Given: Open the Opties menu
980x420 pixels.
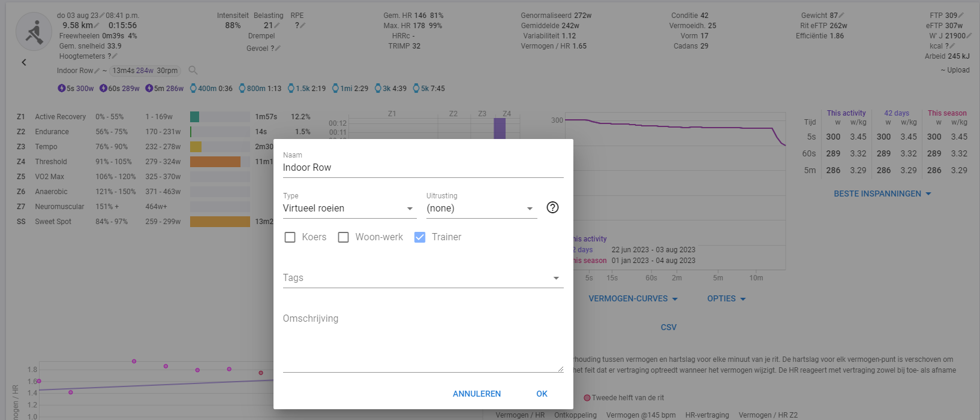Looking at the screenshot, I should coord(726,298).
